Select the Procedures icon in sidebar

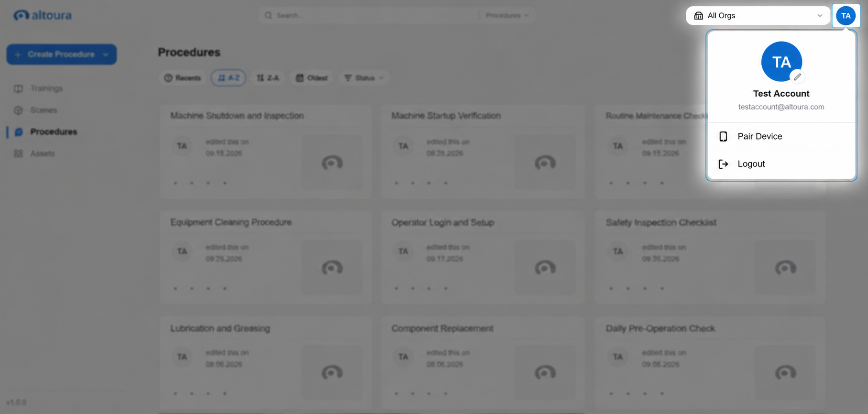pos(19,132)
